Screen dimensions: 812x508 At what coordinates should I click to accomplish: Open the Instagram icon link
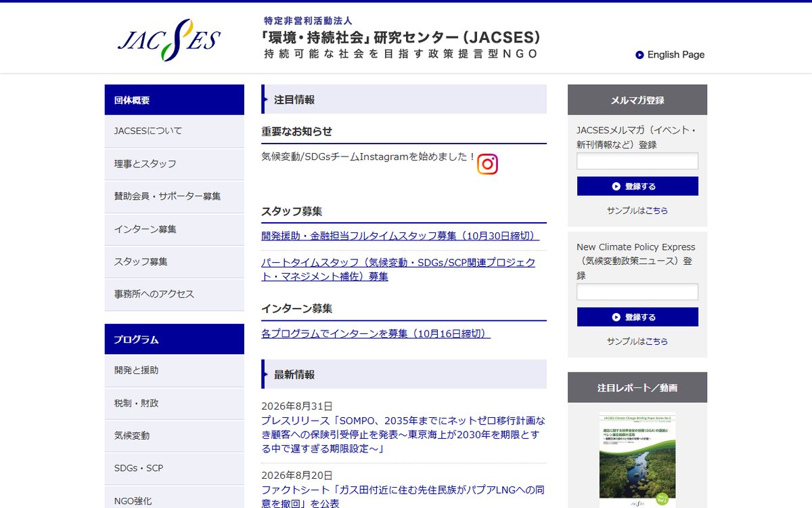pyautogui.click(x=487, y=164)
